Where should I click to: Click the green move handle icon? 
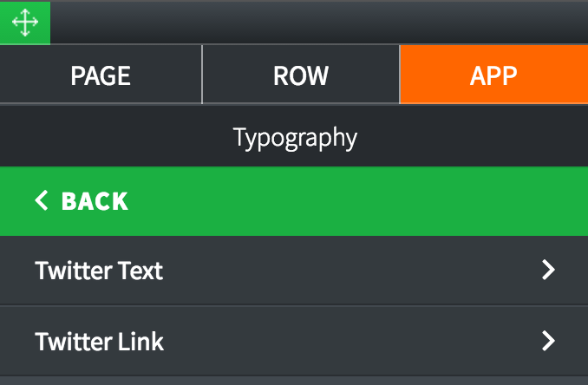pos(25,23)
